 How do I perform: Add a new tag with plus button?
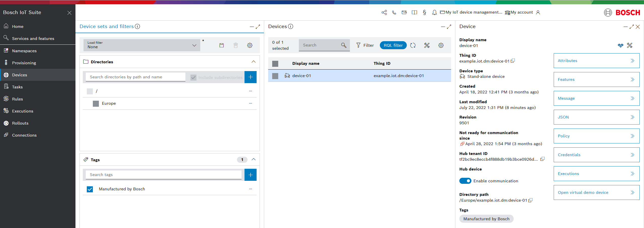click(251, 175)
